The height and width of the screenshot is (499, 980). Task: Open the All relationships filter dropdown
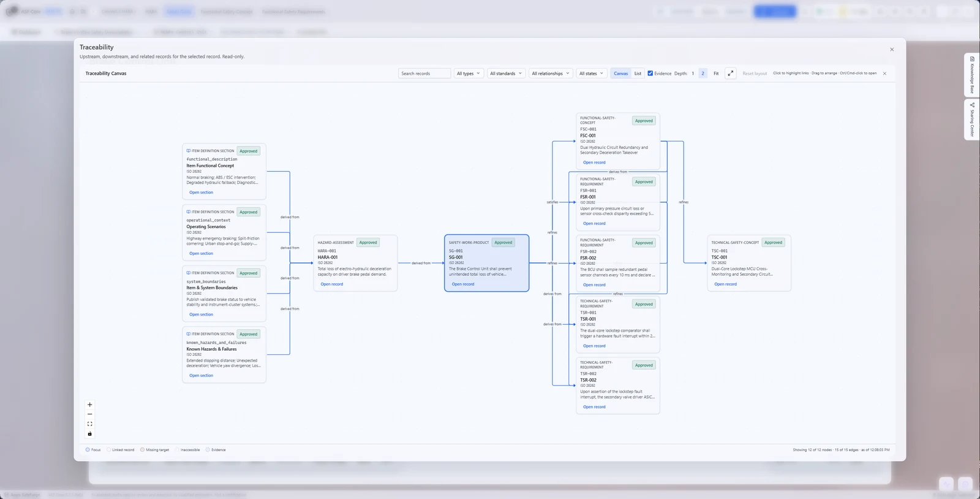pos(551,74)
